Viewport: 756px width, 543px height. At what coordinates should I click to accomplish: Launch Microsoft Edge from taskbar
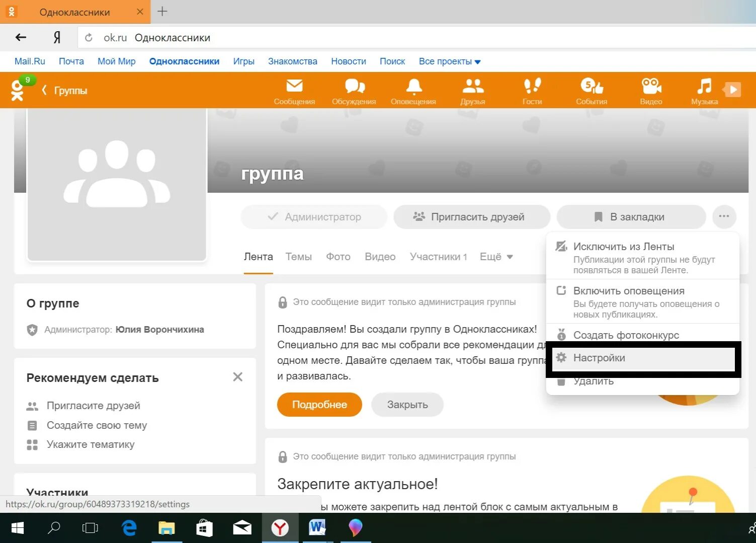(129, 528)
